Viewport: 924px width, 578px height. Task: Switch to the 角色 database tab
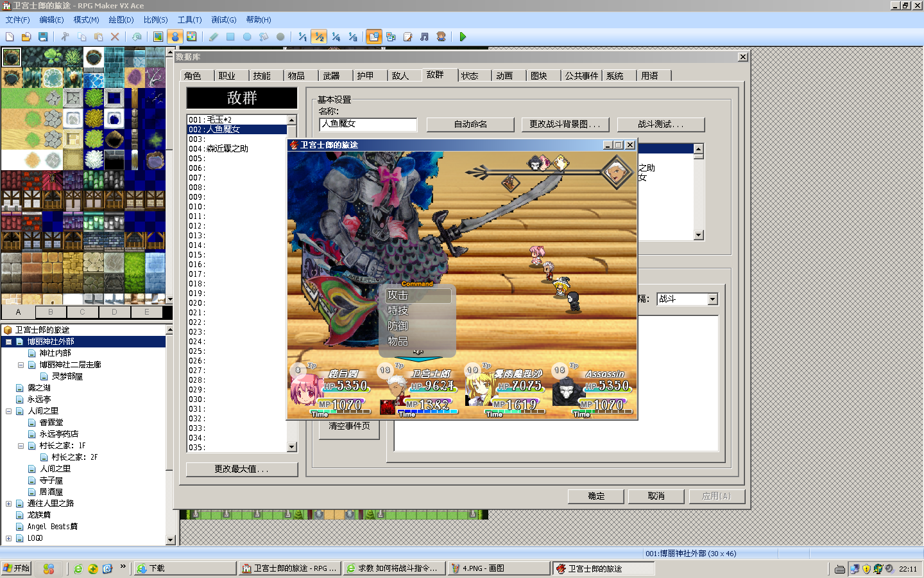(193, 76)
